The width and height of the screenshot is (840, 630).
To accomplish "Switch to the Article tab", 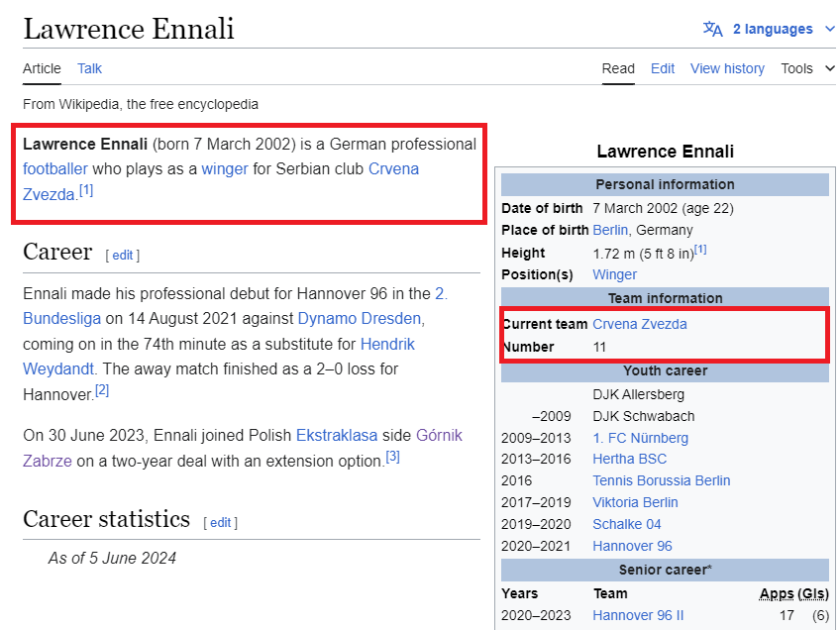I will (42, 68).
